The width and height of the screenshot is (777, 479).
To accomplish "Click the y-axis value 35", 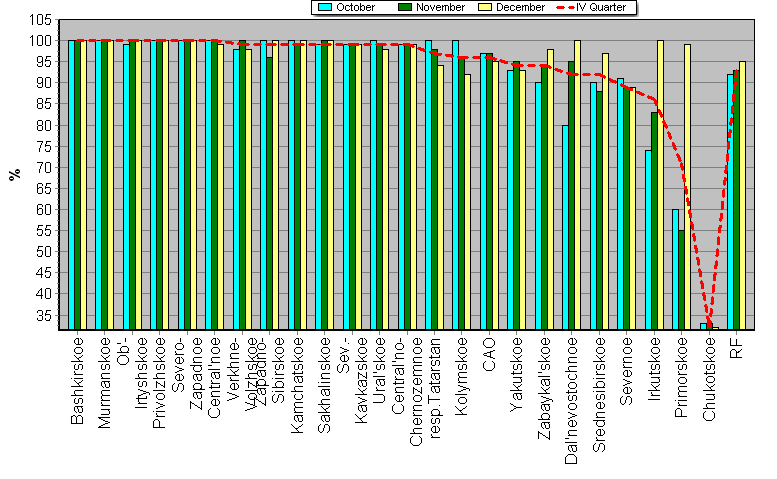I will [43, 316].
